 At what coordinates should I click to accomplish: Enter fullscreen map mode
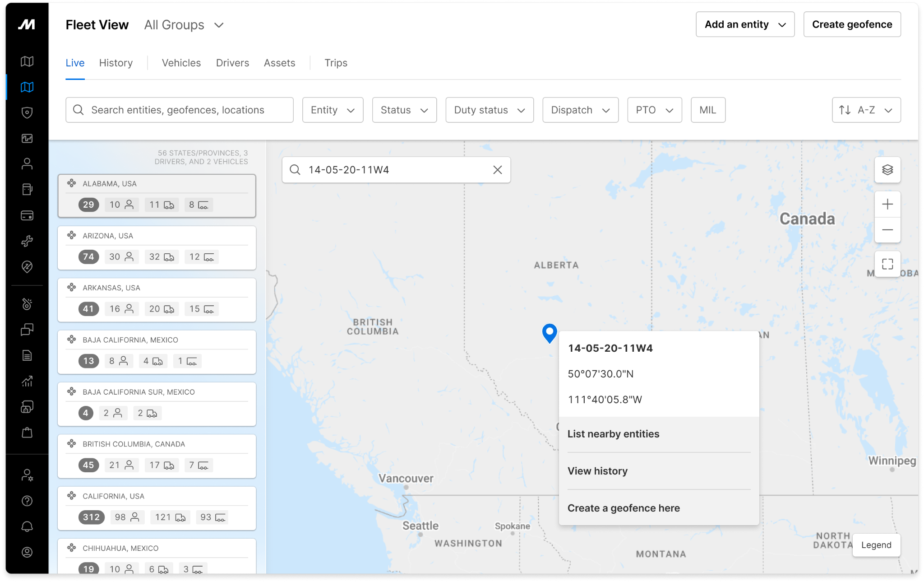(x=887, y=264)
